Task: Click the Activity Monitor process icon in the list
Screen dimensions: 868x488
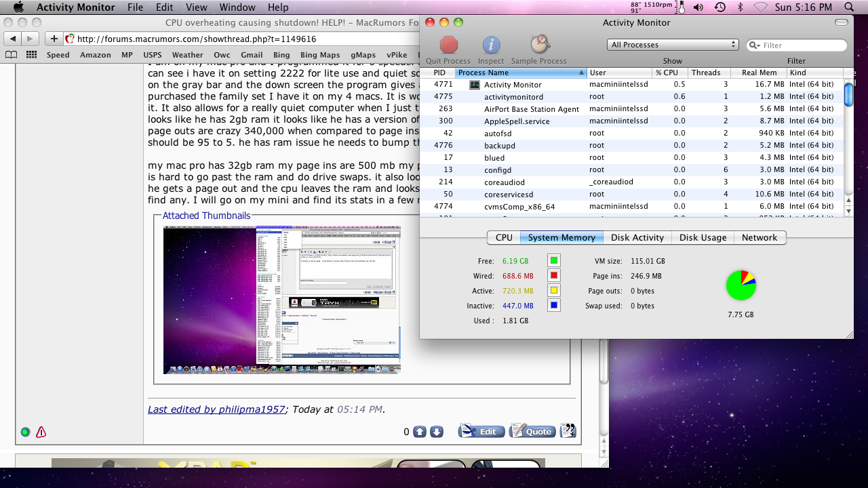Action: tap(475, 85)
